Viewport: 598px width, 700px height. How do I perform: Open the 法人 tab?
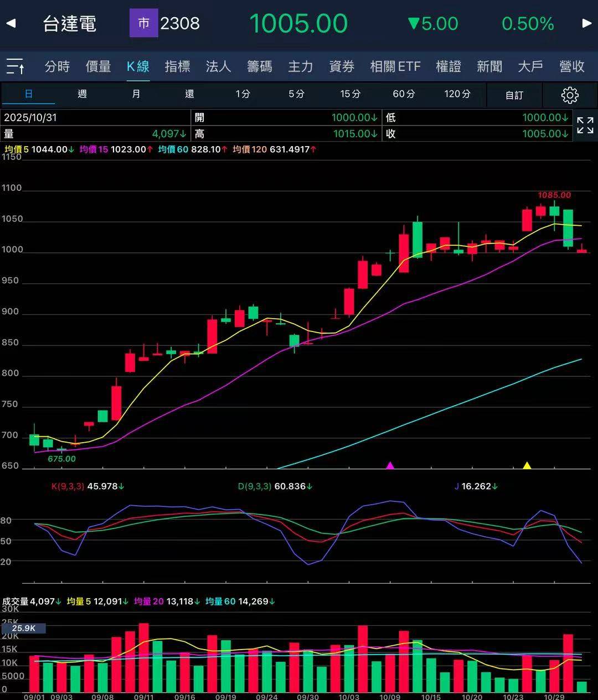click(218, 66)
